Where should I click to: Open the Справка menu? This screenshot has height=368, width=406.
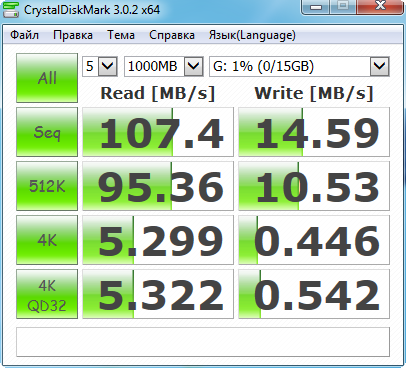tap(172, 35)
